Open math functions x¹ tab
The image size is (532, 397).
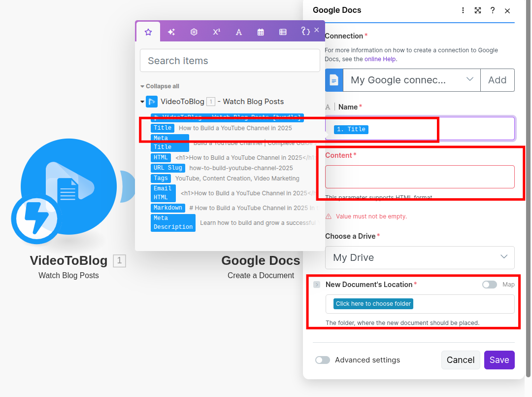click(216, 32)
